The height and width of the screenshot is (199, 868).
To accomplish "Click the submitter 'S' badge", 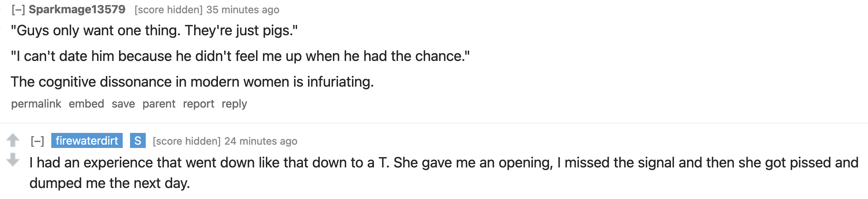I will click(x=138, y=141).
